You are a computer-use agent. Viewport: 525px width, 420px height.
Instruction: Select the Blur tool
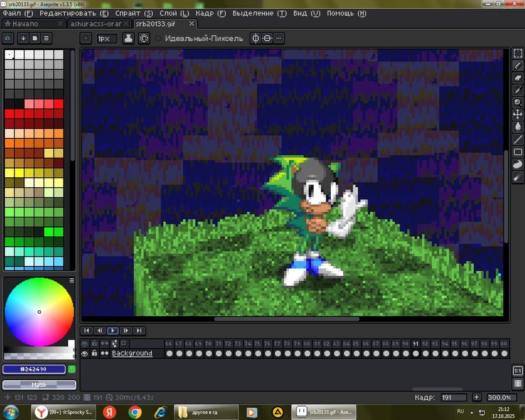517,177
